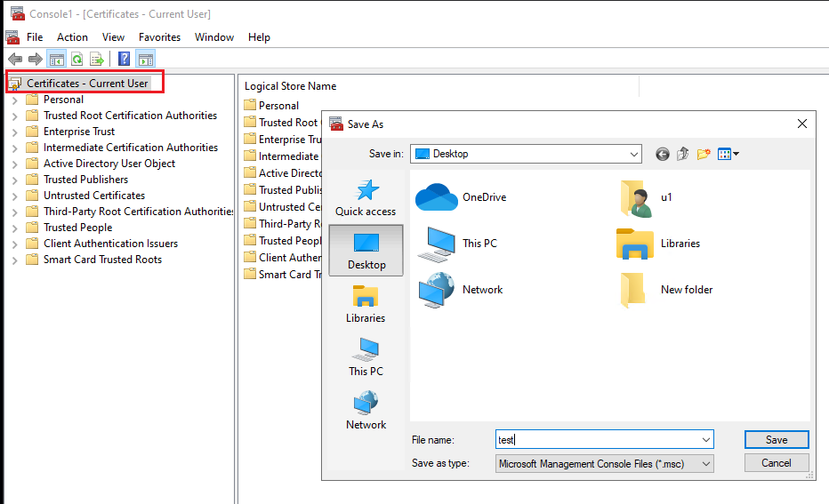Click the Forward arrow in the MMC toolbar
Screen dimensions: 829x504
[36, 60]
